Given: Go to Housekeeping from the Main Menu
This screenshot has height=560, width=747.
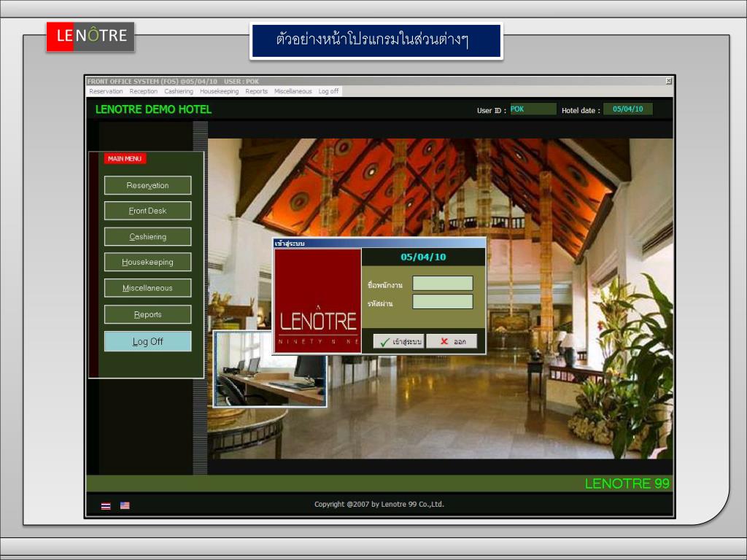Looking at the screenshot, I should (147, 262).
